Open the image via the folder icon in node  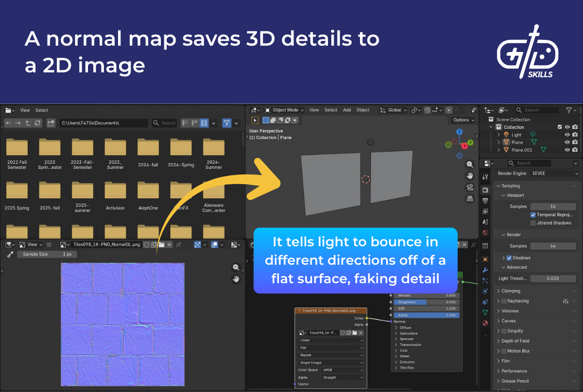coord(355,333)
